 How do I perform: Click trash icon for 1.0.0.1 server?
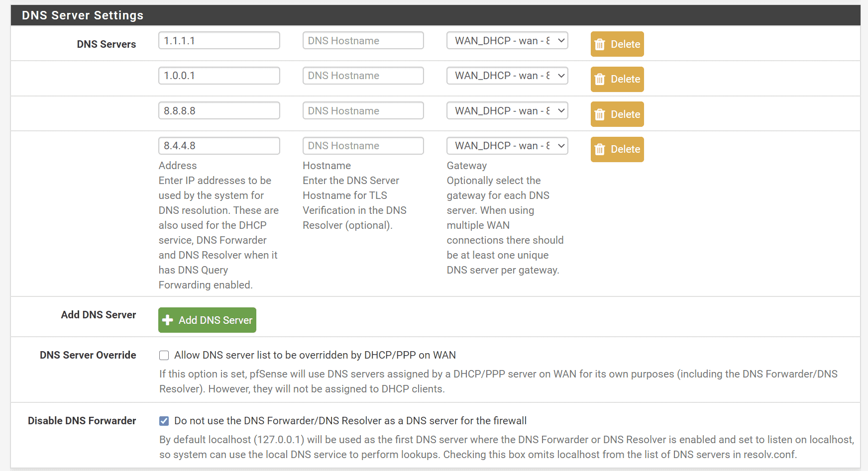[600, 80]
